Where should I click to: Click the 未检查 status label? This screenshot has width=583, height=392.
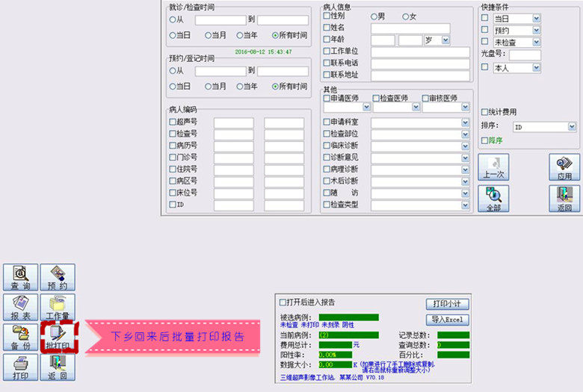[289, 325]
